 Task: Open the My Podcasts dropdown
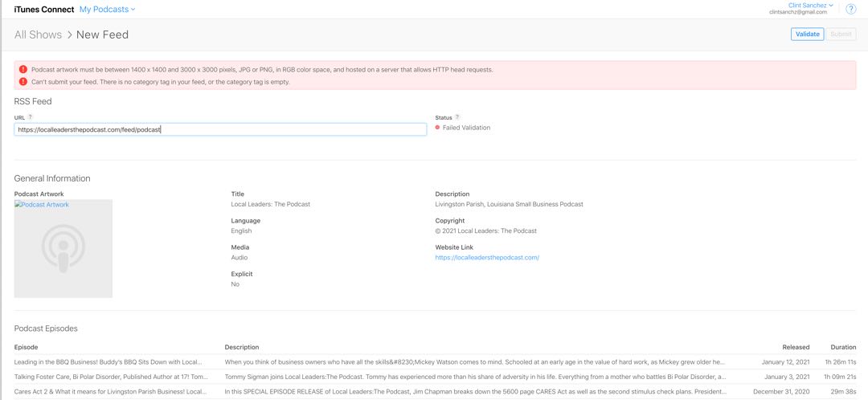tap(108, 10)
